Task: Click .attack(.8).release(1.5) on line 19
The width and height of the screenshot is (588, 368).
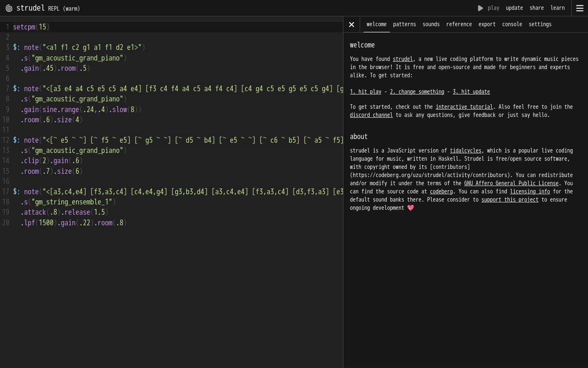Action: coord(65,212)
